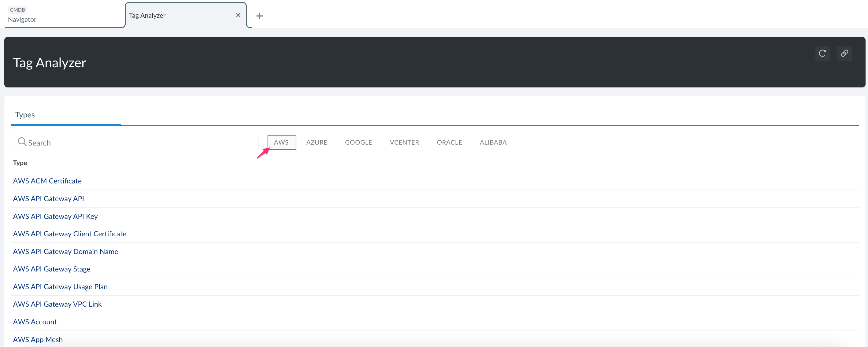The height and width of the screenshot is (347, 868).
Task: Switch to the ORACLE provider filter
Action: pos(449,142)
